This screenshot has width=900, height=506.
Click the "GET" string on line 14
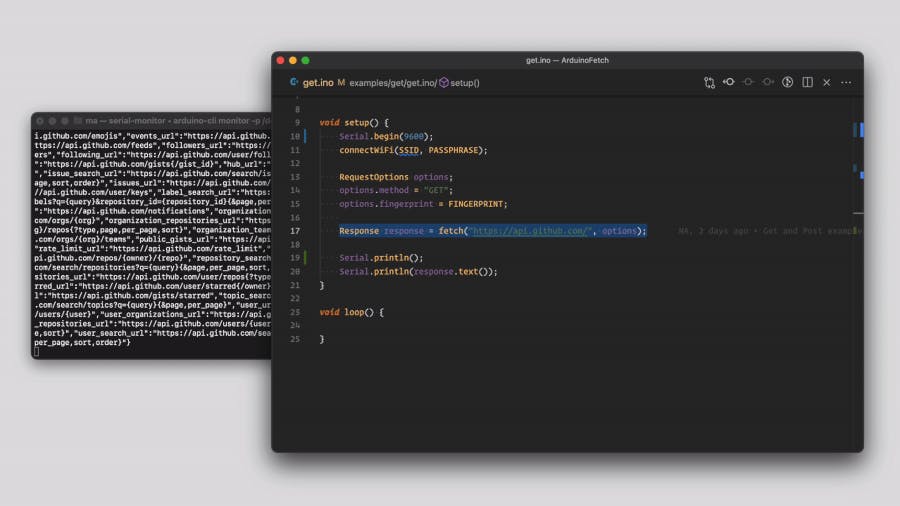tap(436, 190)
